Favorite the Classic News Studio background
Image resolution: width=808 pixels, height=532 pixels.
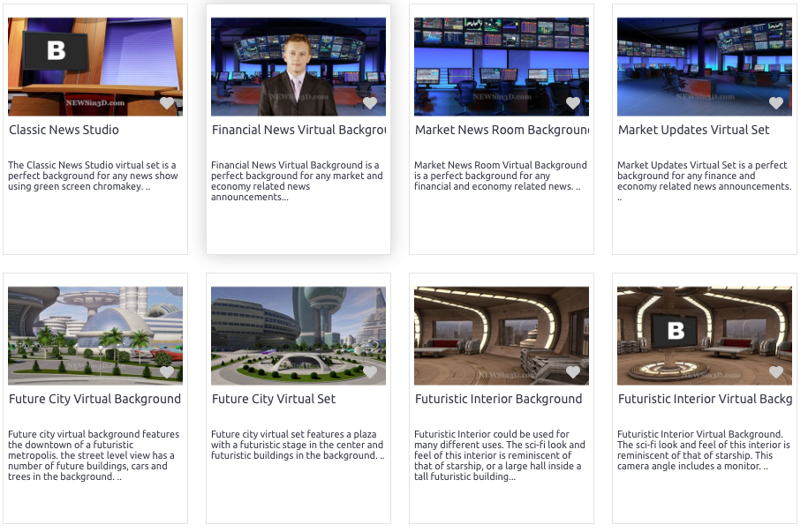[167, 103]
